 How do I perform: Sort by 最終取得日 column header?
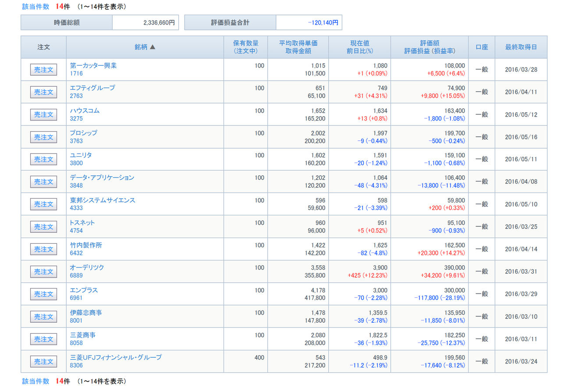[x=521, y=47]
